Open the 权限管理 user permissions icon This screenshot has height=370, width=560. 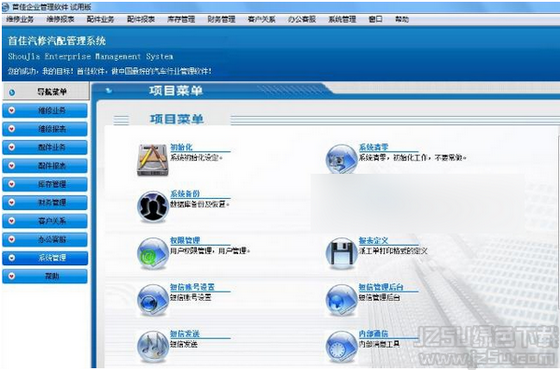(x=152, y=253)
